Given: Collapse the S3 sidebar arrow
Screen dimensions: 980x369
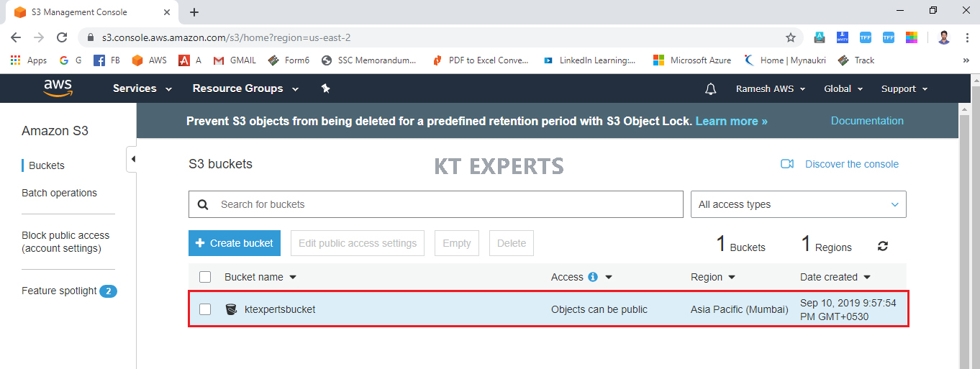Looking at the screenshot, I should point(132,159).
